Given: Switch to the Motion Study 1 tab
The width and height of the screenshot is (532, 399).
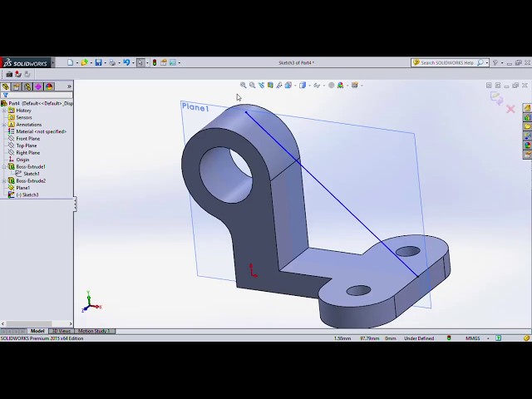Looking at the screenshot, I should [x=94, y=331].
